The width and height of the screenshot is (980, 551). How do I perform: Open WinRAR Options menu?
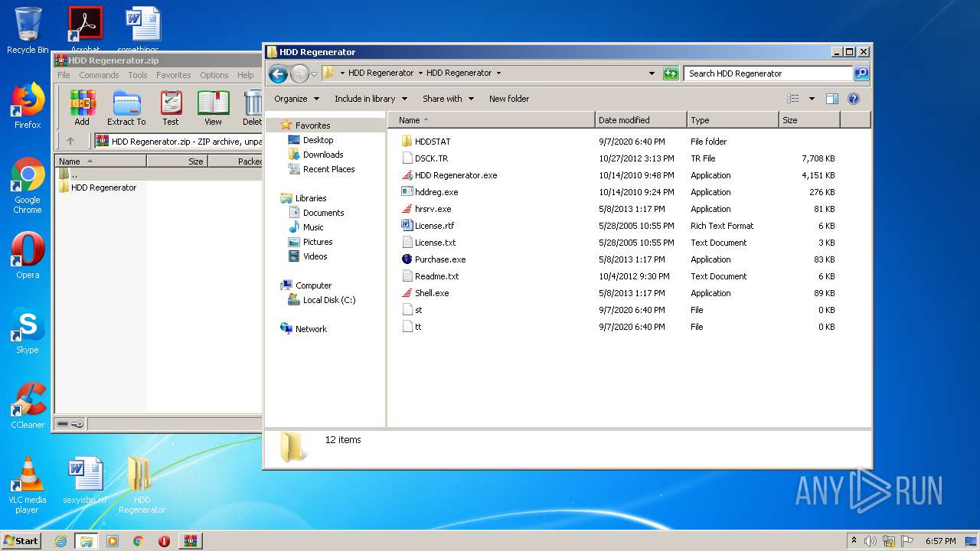point(214,75)
